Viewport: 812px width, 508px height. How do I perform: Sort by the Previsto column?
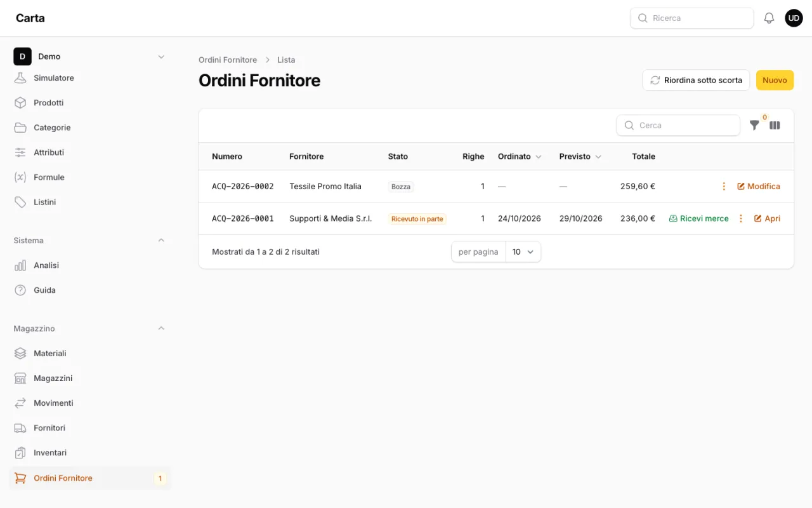tap(580, 156)
